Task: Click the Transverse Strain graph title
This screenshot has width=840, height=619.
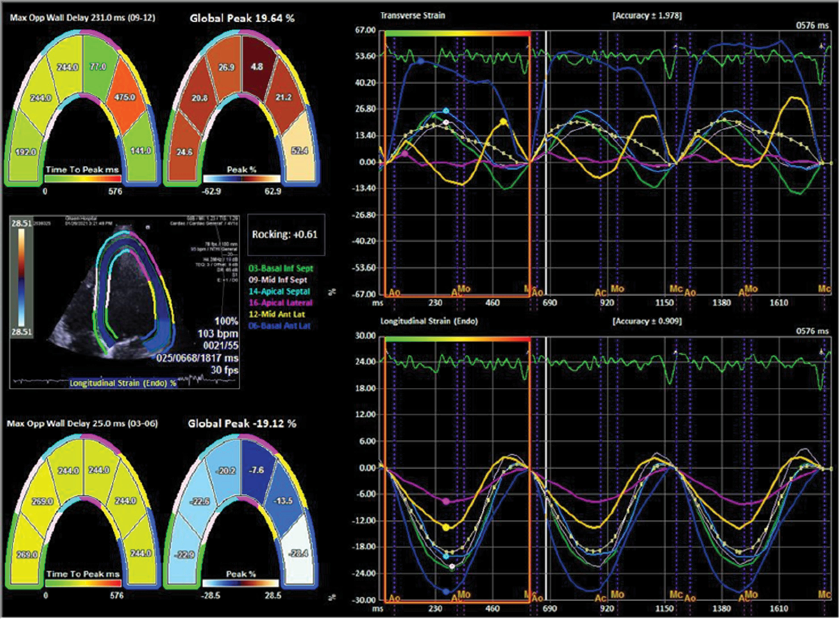Action: tap(412, 16)
